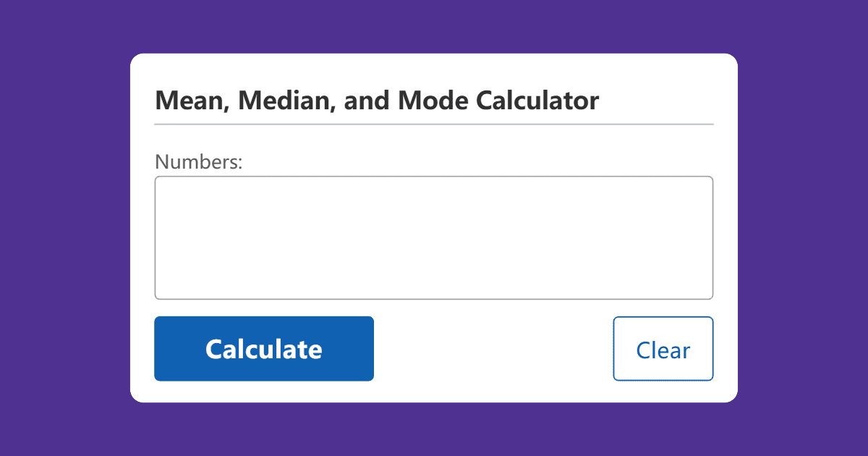Click the Numbers field label

pyautogui.click(x=197, y=161)
